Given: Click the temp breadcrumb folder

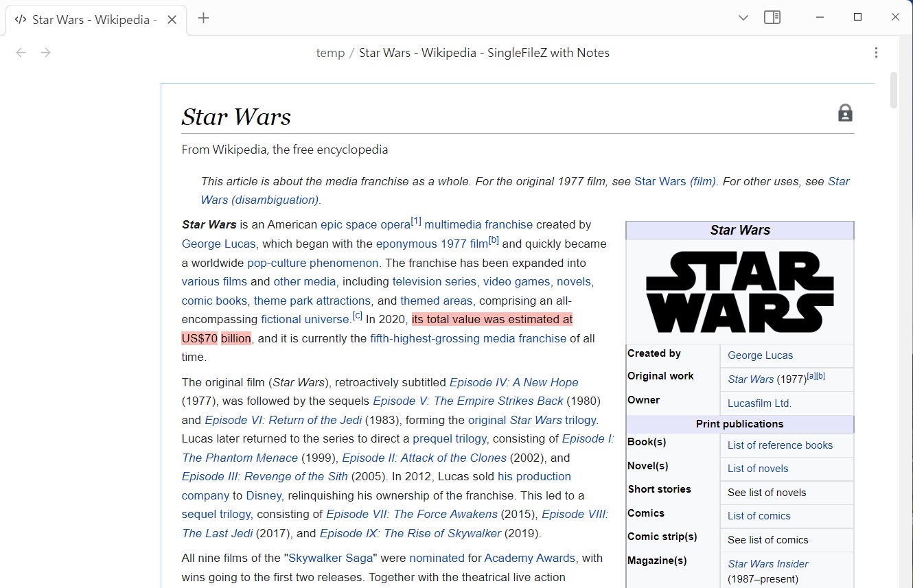Looking at the screenshot, I should point(330,53).
